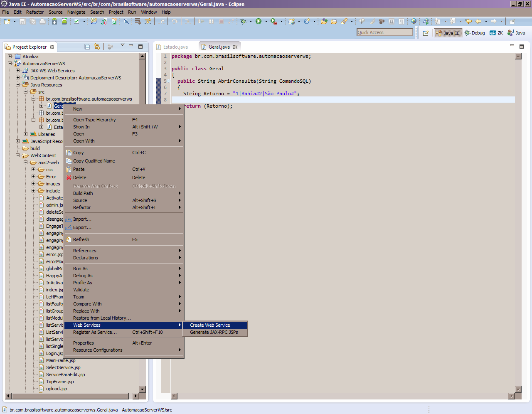The height and width of the screenshot is (414, 532).
Task: Click the Back navigation arrow icon
Action: (x=478, y=21)
